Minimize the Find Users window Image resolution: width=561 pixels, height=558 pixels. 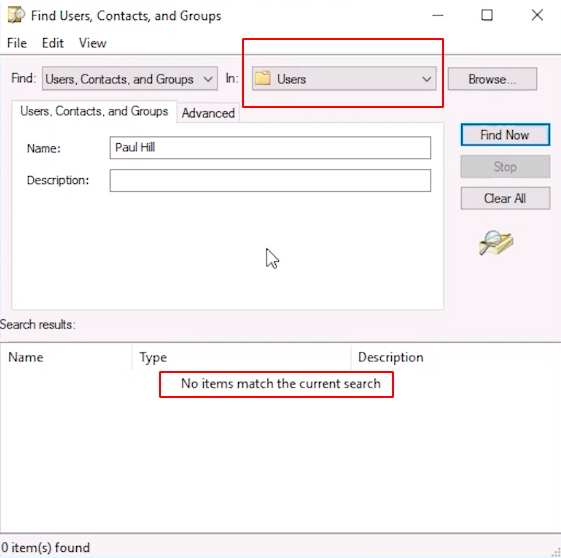438,15
